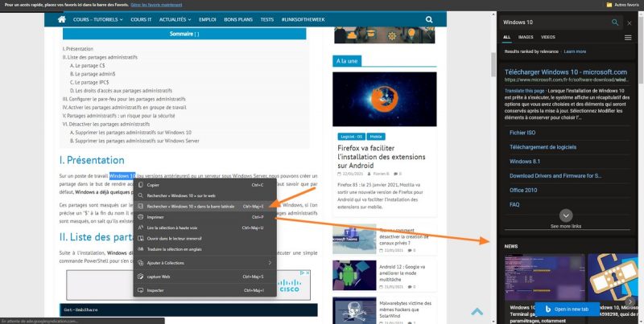Open COURS IT nav item
644x324 pixels.
[141, 19]
